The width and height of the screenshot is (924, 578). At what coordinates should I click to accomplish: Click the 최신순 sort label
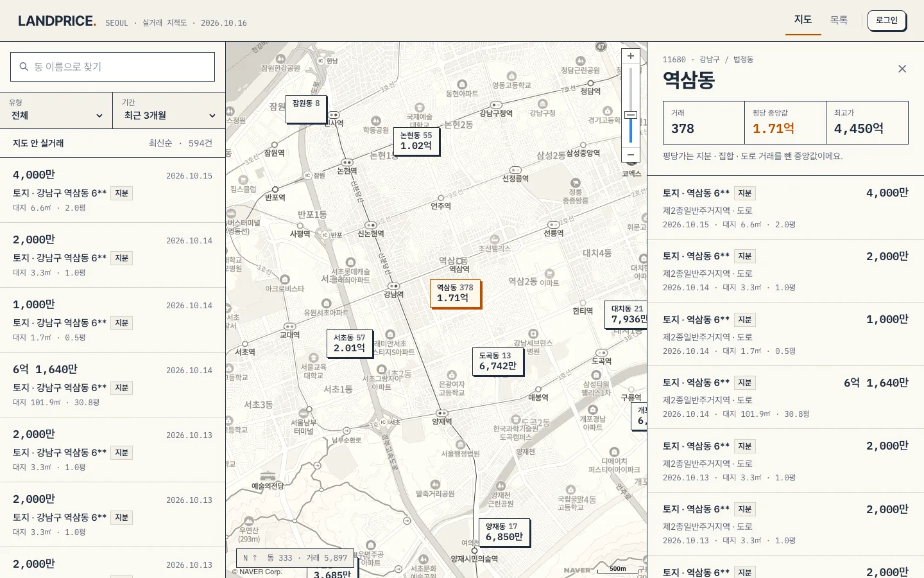point(160,143)
